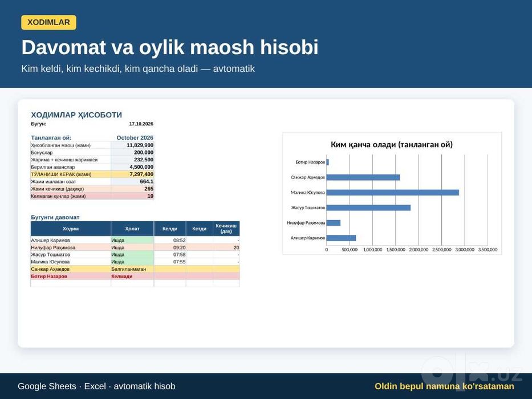Click the Кечикиш (дақ) column header
The height and width of the screenshot is (399, 532).
(226, 229)
